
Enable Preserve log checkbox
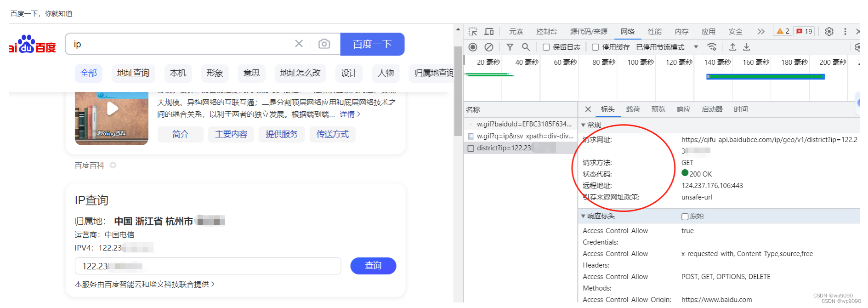pyautogui.click(x=546, y=47)
